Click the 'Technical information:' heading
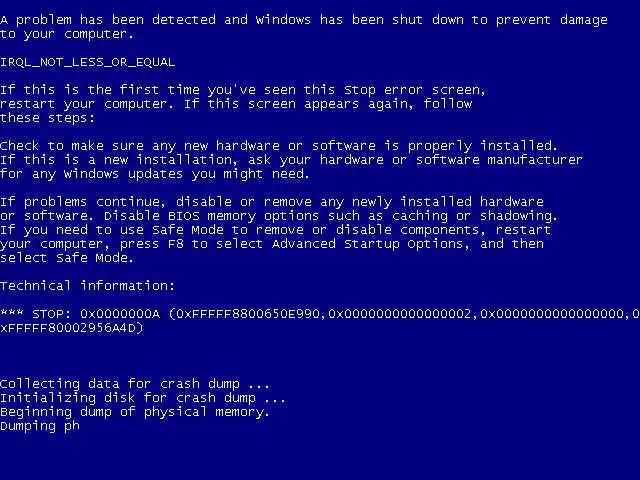The height and width of the screenshot is (480, 640). pyautogui.click(x=87, y=286)
